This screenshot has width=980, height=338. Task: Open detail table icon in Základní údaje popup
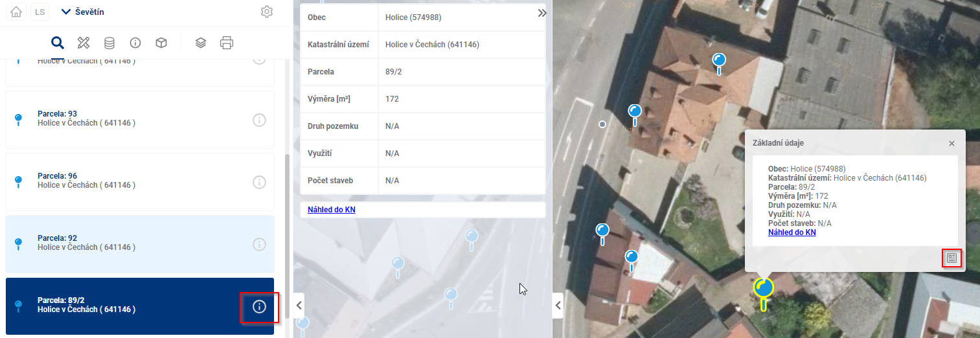click(x=952, y=258)
